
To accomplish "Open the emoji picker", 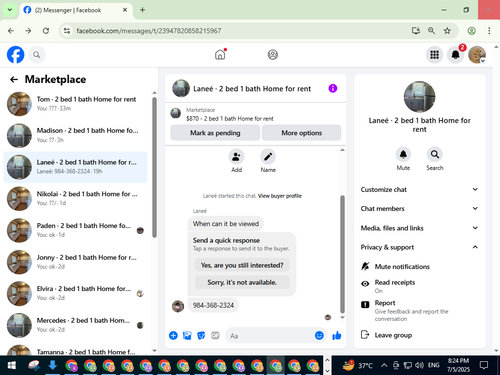I will [x=319, y=335].
